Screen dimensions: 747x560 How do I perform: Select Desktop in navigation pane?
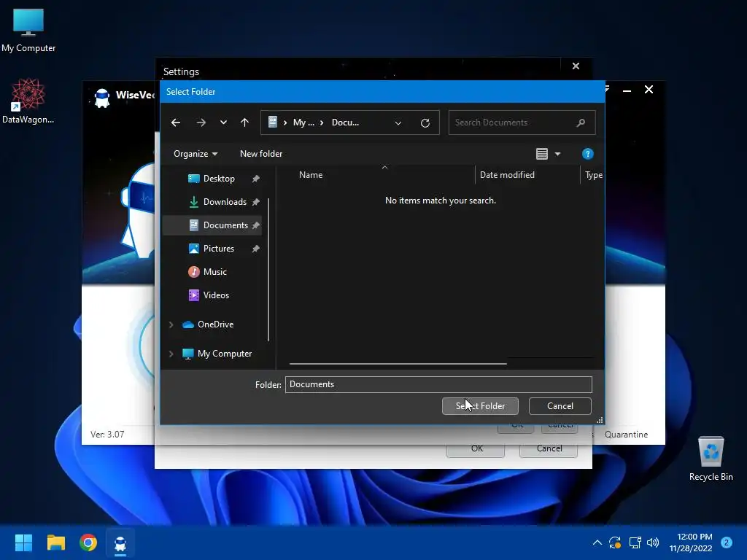click(219, 179)
